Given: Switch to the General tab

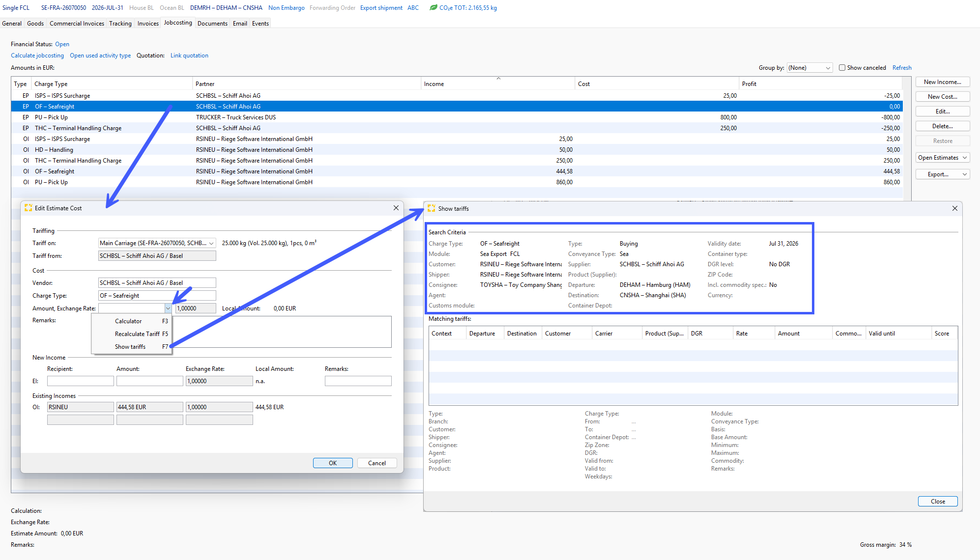Looking at the screenshot, I should pos(12,23).
